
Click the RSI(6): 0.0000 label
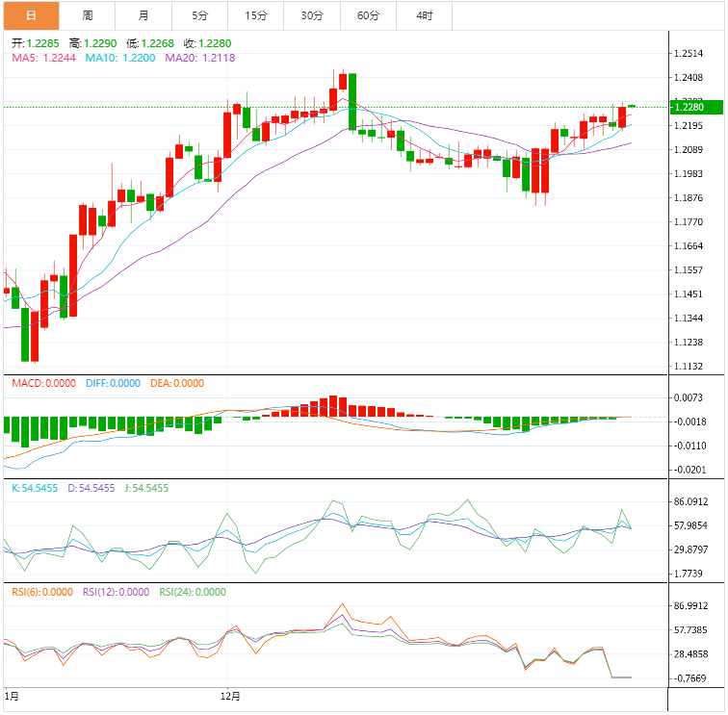click(41, 592)
